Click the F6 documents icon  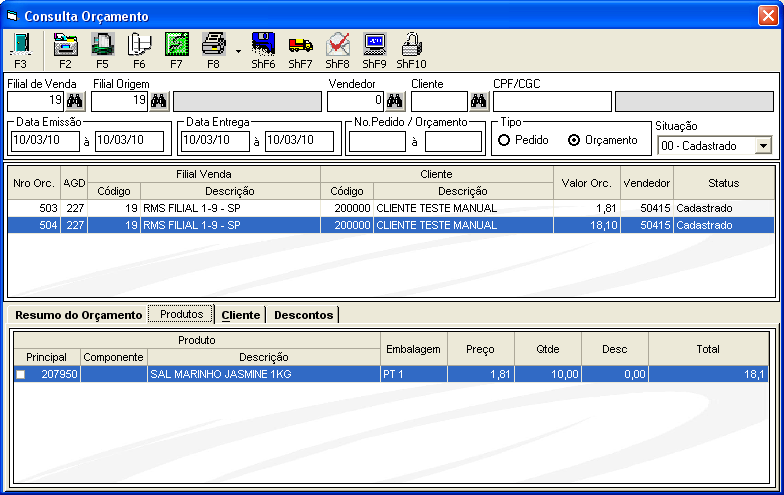[140, 45]
